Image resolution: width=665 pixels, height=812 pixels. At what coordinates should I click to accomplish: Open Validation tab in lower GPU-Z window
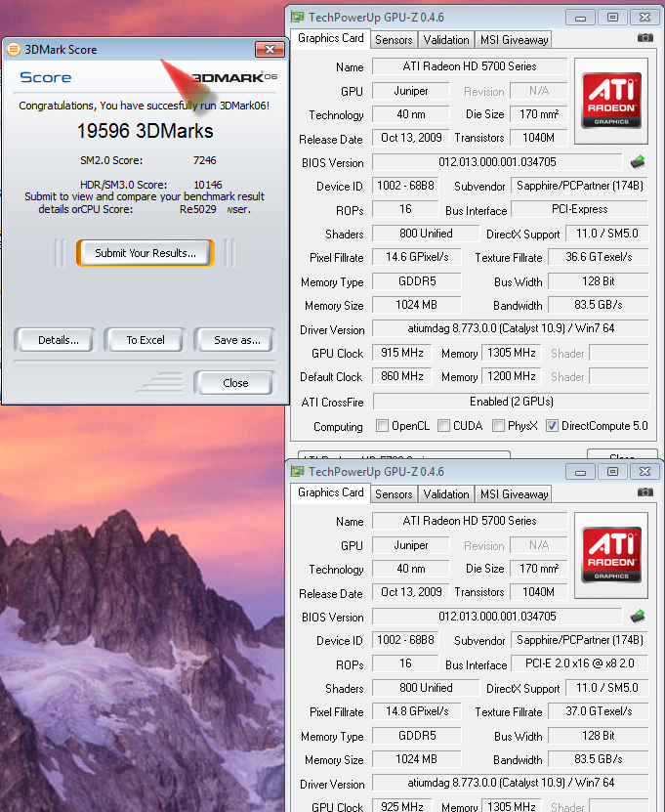(446, 494)
